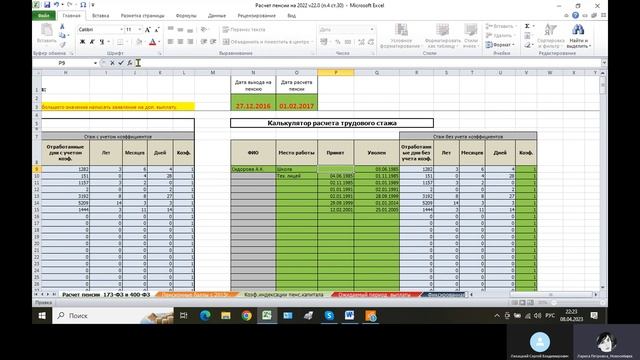Copy selection with the copy icon
This screenshot has width=640, height=360.
(62, 35)
